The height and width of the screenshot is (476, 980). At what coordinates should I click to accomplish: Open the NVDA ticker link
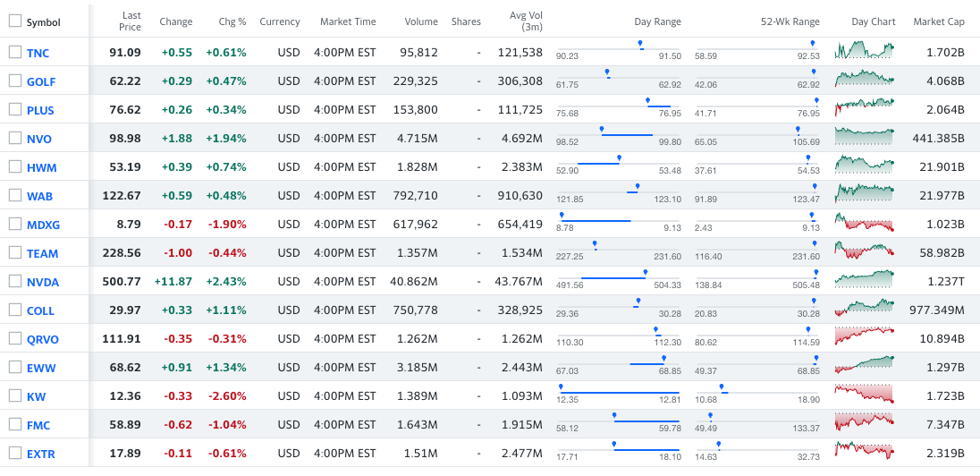pos(43,283)
